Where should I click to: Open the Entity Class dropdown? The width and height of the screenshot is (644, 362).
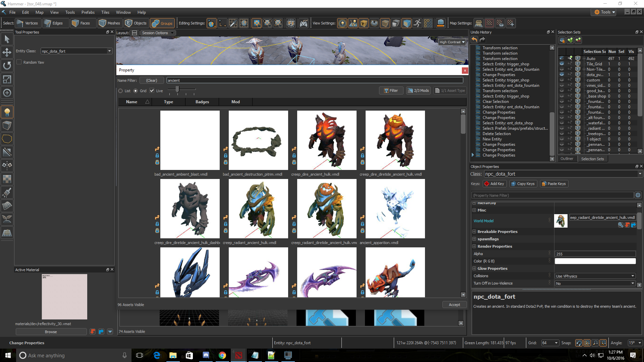coord(109,51)
